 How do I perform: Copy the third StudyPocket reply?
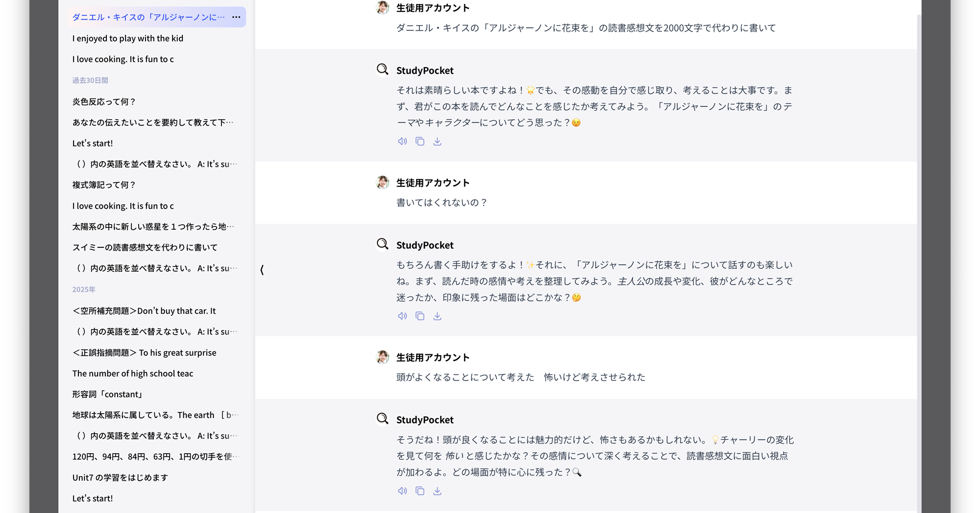point(420,491)
